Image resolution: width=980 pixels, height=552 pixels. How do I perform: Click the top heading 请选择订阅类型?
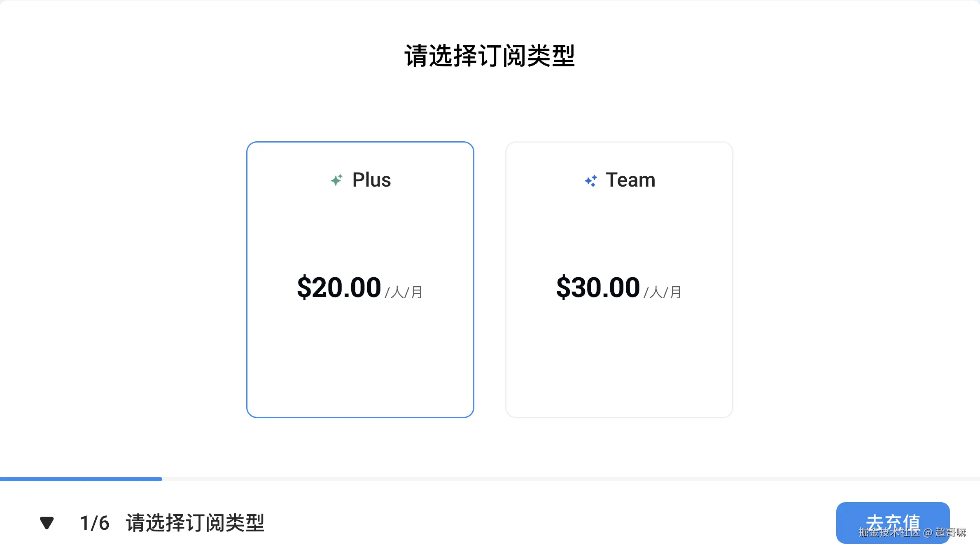[490, 56]
